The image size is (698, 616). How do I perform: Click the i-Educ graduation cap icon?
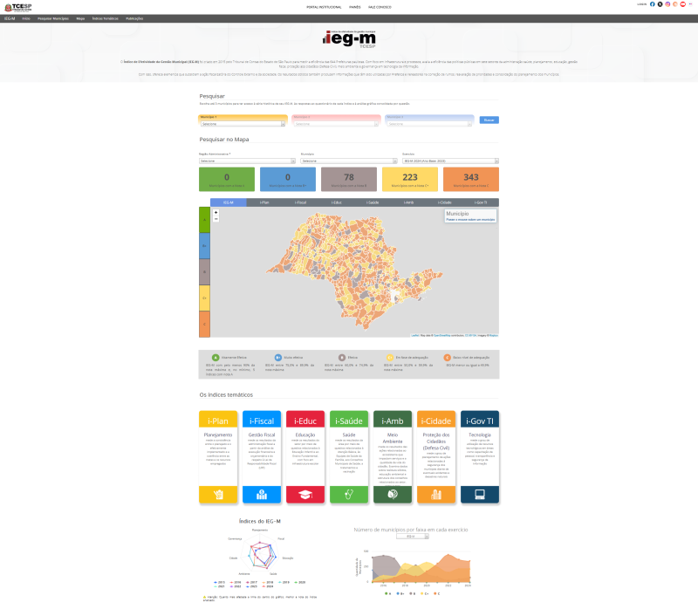pyautogui.click(x=305, y=494)
